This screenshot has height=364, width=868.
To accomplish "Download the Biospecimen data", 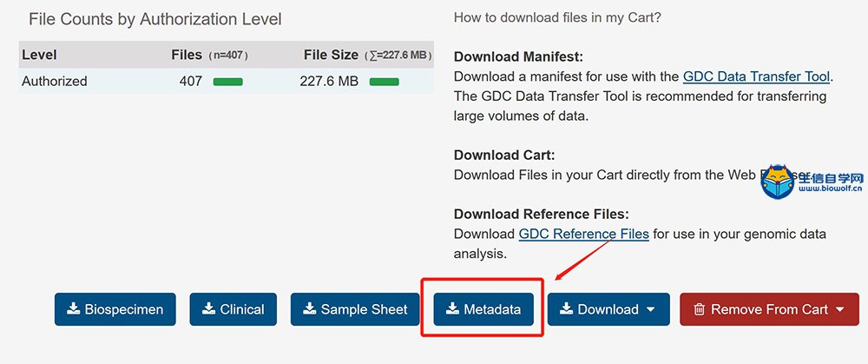I will (115, 309).
